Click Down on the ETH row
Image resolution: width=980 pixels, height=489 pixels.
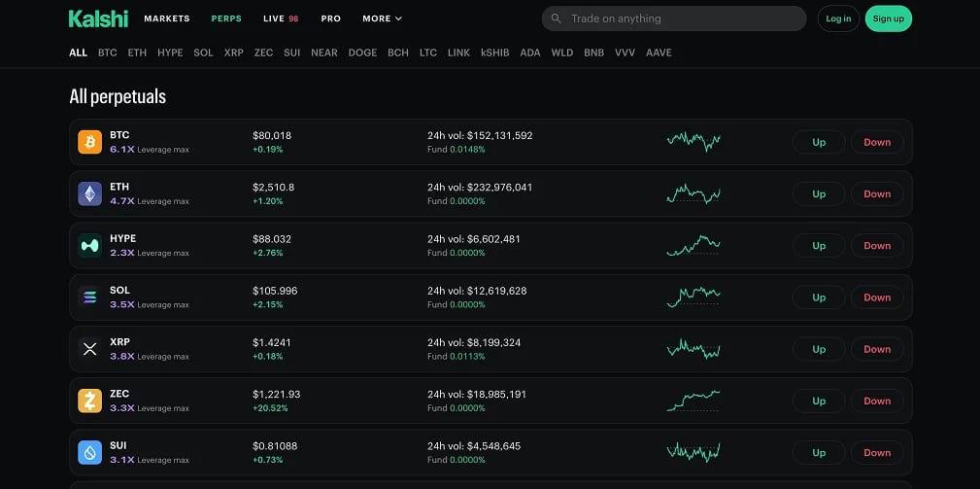[x=877, y=193]
